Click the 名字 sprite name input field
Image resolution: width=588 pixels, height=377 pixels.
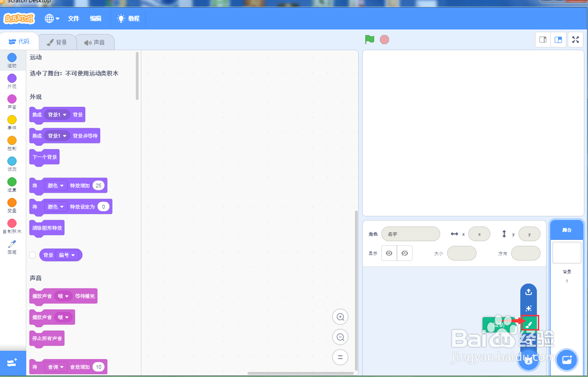(x=410, y=234)
